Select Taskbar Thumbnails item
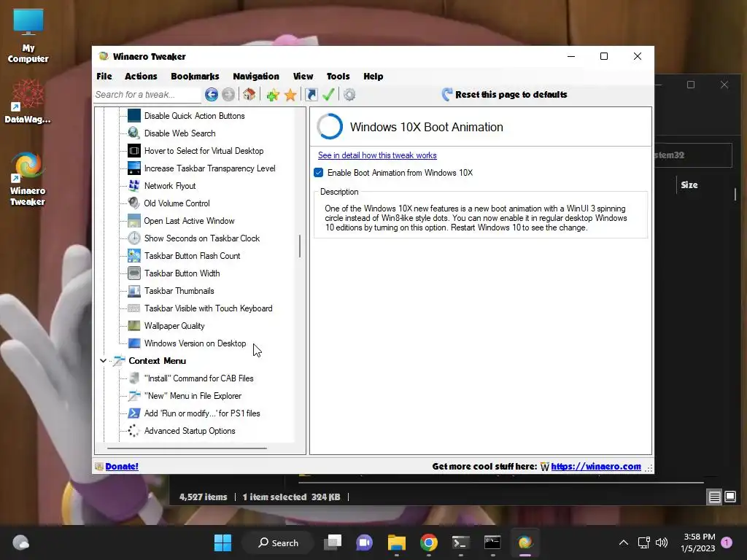Viewport: 747px width, 560px height. [x=179, y=291]
